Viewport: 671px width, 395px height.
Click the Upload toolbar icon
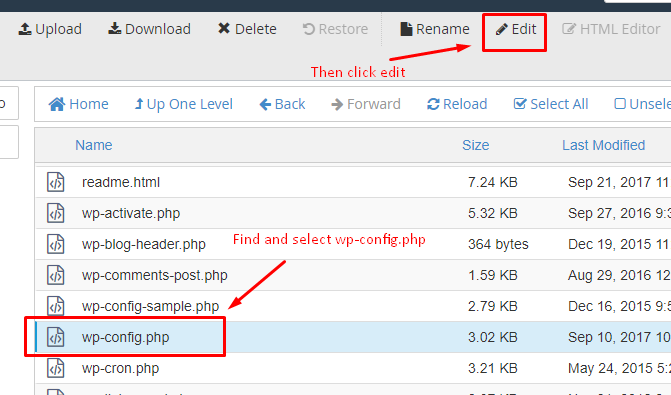point(25,29)
